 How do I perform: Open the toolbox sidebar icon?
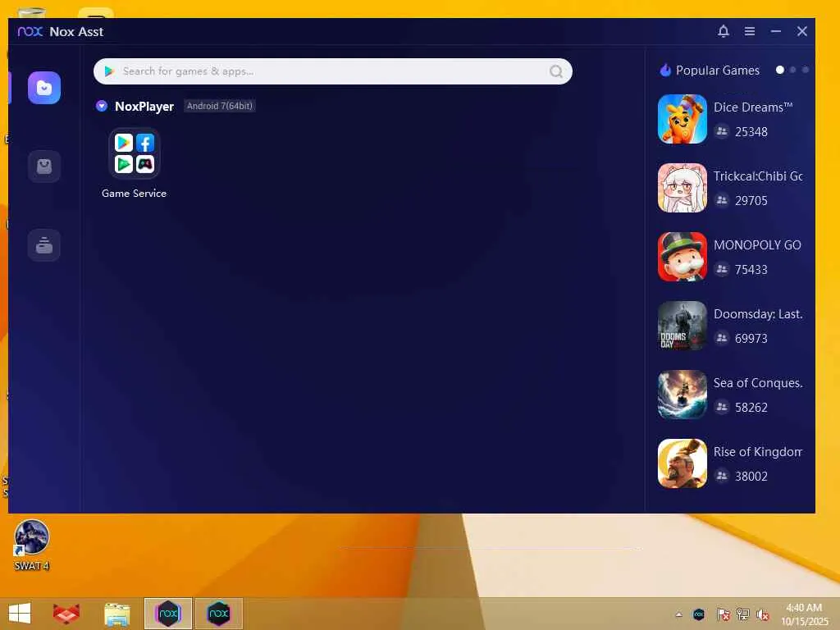[x=44, y=245]
